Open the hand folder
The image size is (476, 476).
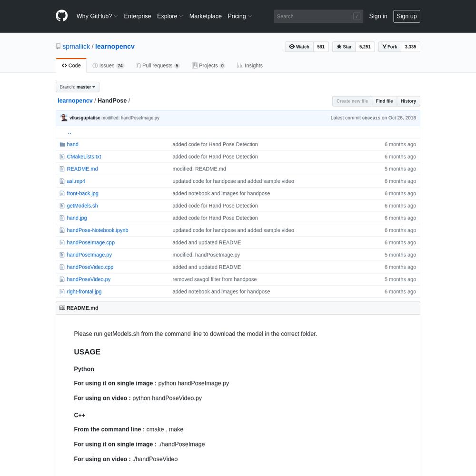coord(72,144)
